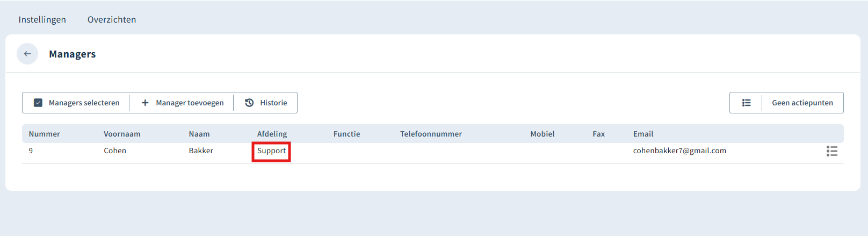Click the action points list icon
This screenshot has height=236, width=868.
click(746, 103)
